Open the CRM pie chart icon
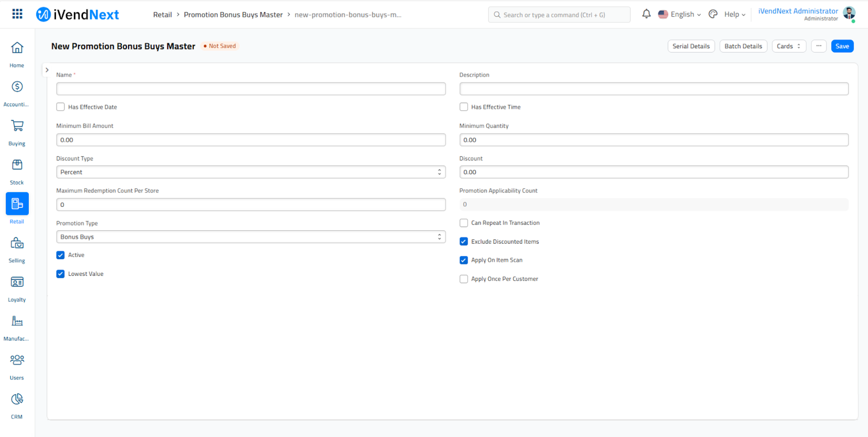The image size is (868, 437). 17,400
